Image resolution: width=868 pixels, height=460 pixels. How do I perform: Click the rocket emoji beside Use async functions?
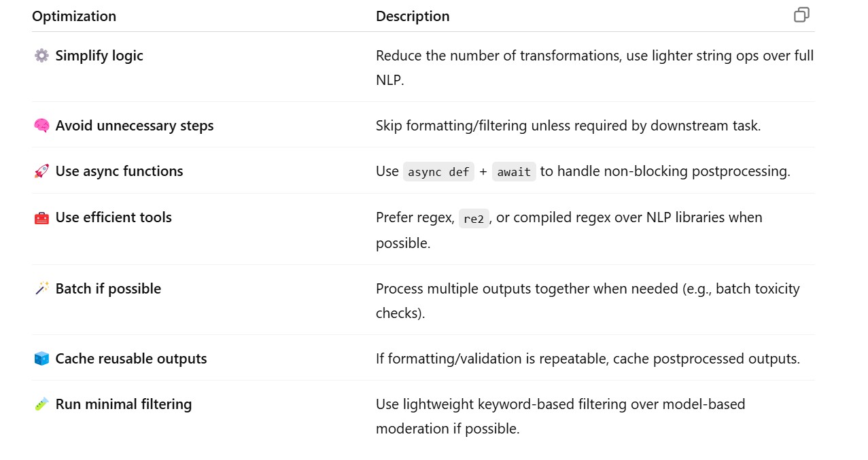pyautogui.click(x=41, y=171)
